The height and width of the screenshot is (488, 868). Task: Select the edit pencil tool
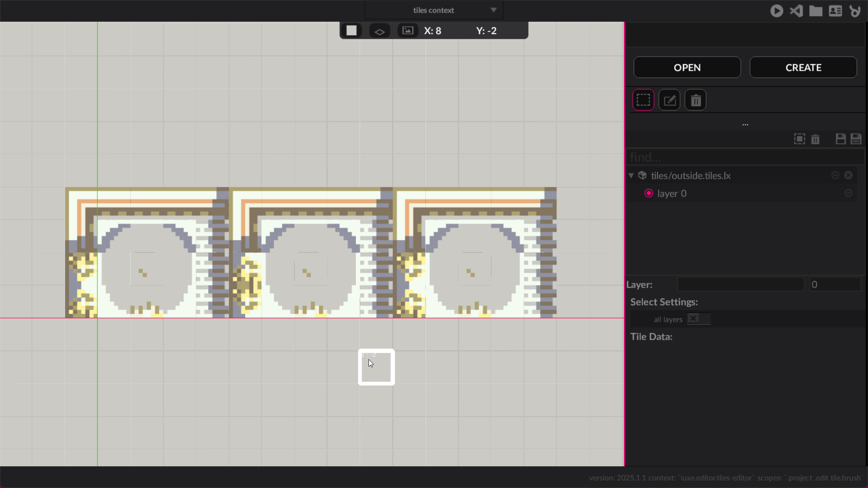[x=669, y=100]
